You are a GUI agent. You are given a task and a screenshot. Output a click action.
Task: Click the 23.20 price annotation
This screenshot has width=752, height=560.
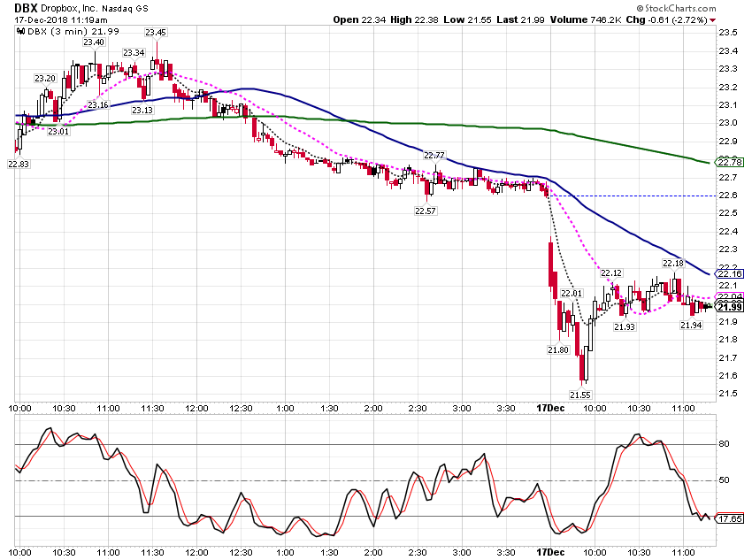pos(45,78)
